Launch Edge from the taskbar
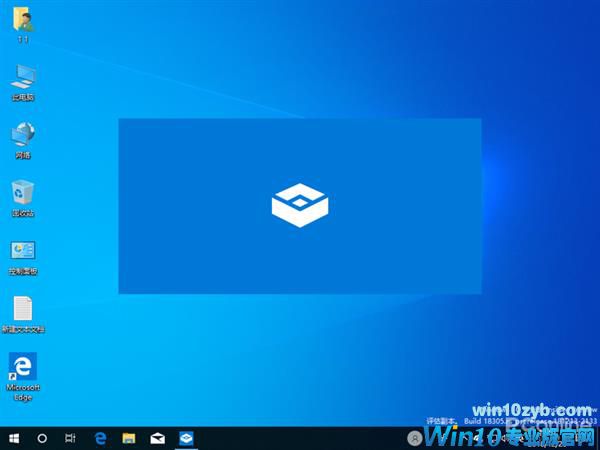The width and height of the screenshot is (600, 450). click(x=100, y=438)
